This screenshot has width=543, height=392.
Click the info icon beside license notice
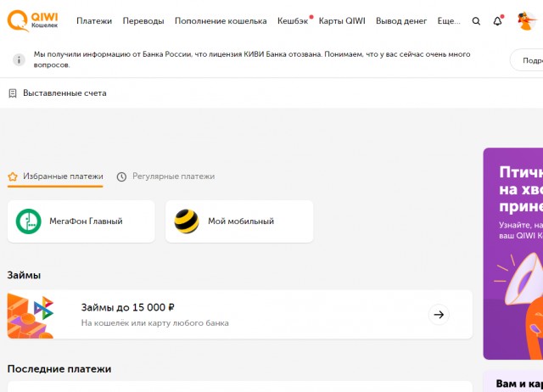pos(19,59)
